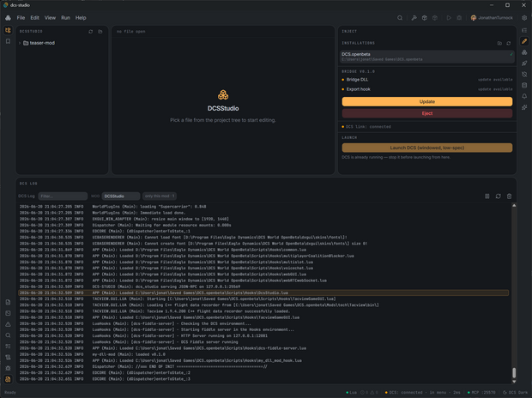The height and width of the screenshot is (398, 532).
Task: Open the notifications bell icon
Action: [x=524, y=96]
